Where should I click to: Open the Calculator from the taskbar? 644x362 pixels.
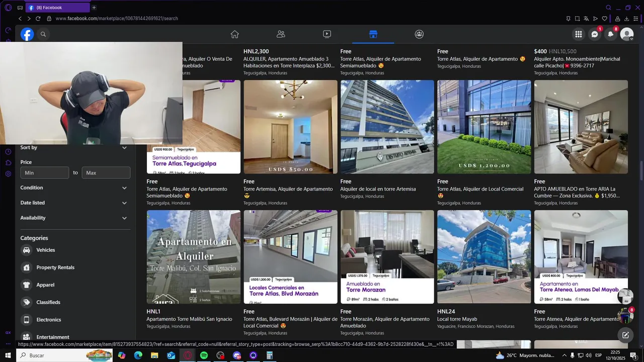(270, 355)
